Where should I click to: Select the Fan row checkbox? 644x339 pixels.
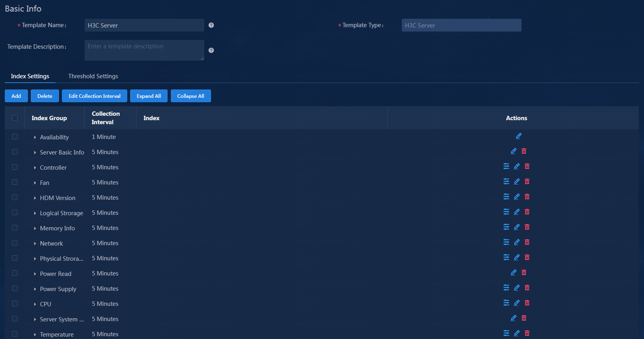pyautogui.click(x=15, y=182)
